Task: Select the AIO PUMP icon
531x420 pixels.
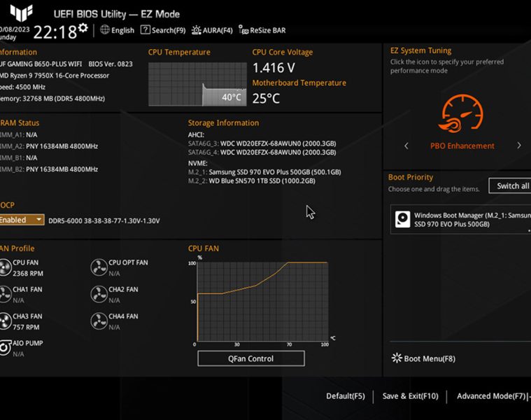Action: (5, 348)
